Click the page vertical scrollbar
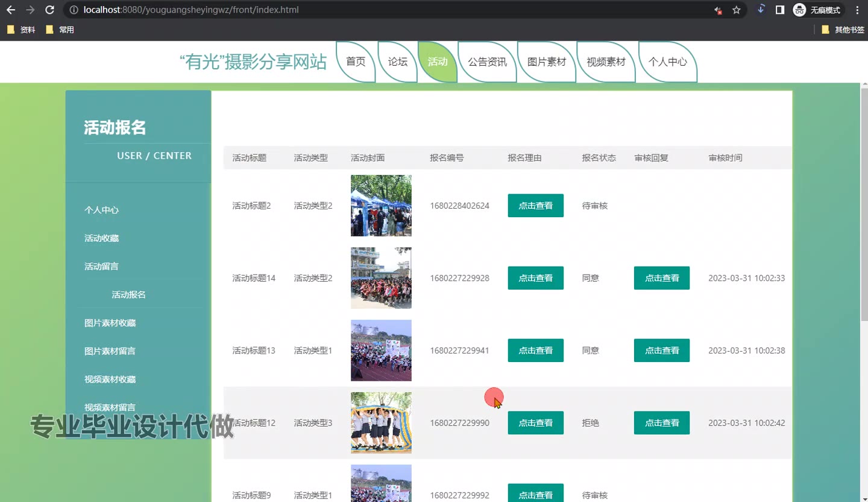 tap(864, 205)
